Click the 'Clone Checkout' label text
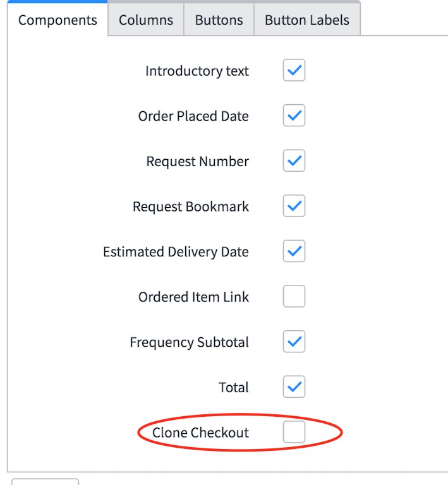This screenshot has height=485, width=448. coord(200,433)
